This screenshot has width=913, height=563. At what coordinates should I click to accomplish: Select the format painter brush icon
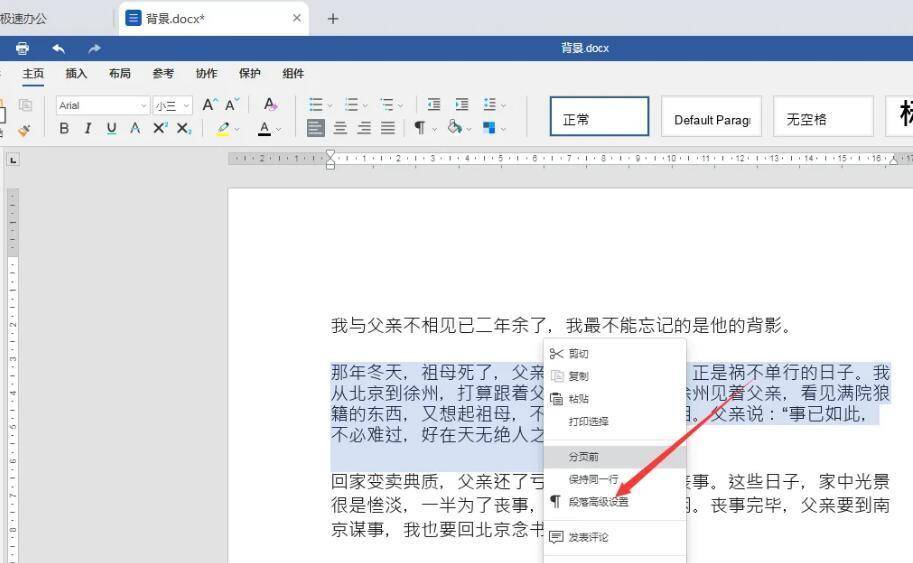coord(24,130)
